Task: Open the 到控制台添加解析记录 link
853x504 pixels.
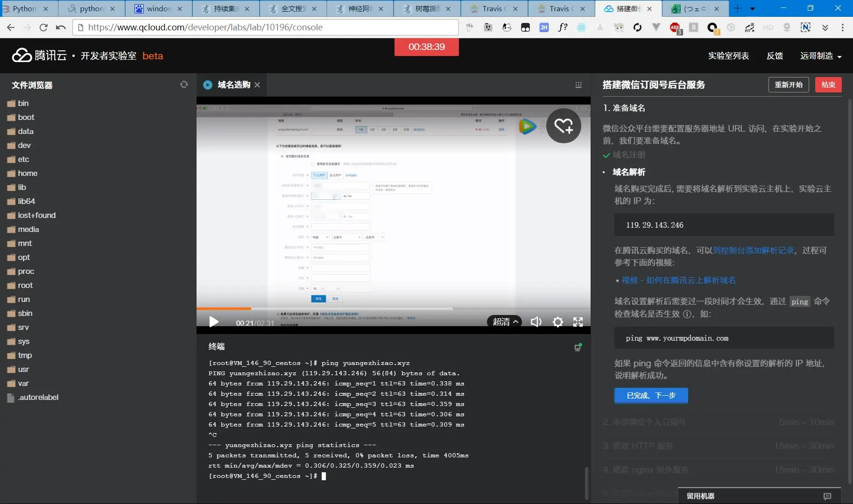Action: coord(753,251)
